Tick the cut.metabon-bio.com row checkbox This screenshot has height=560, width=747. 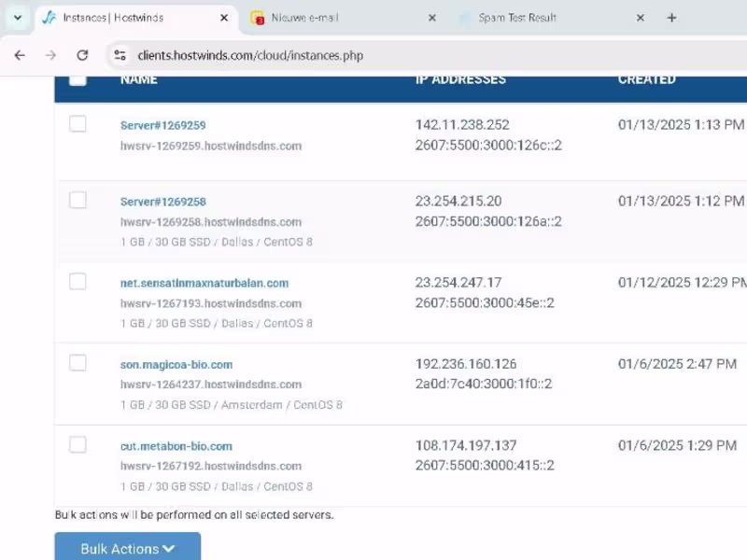pos(78,445)
